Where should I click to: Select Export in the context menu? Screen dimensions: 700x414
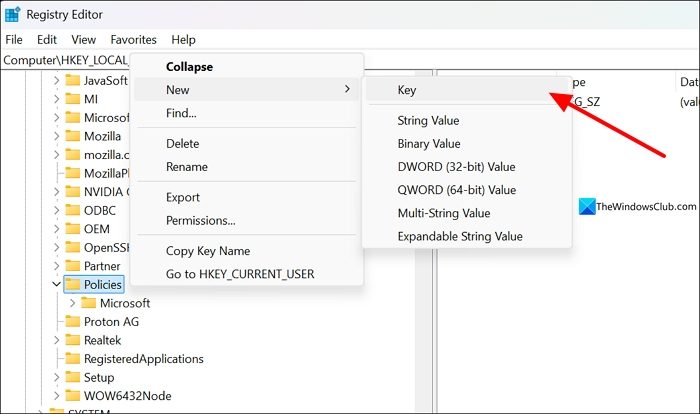click(x=246, y=197)
